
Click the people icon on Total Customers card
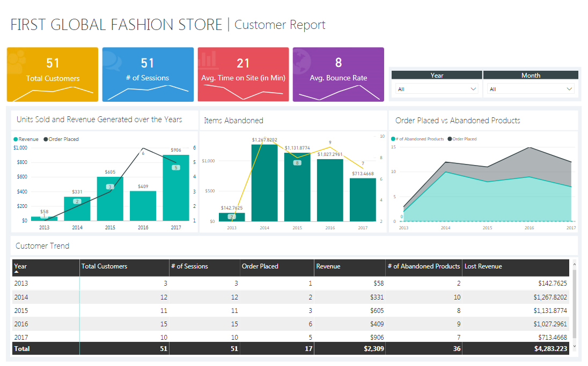tap(17, 61)
